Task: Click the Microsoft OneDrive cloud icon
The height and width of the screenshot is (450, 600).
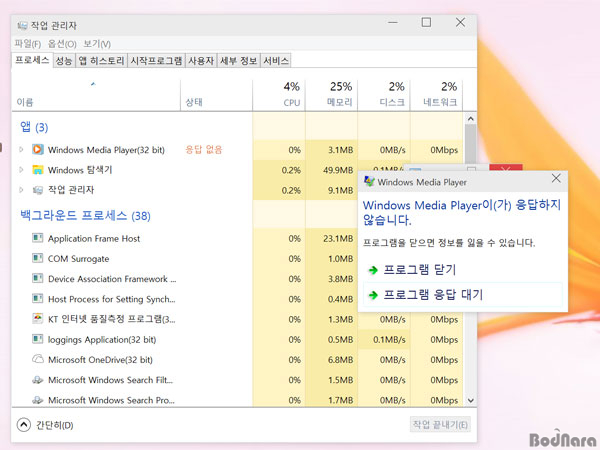Action: pyautogui.click(x=38, y=359)
